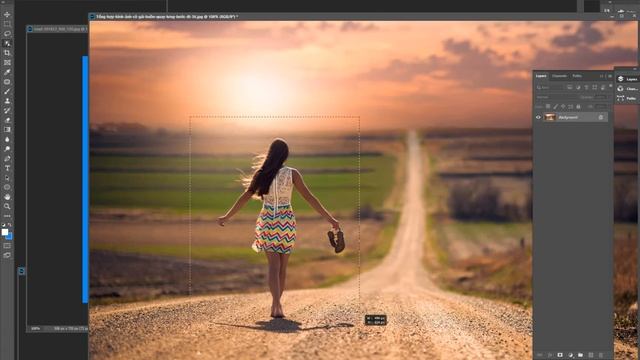Select the Eyedropper tool
The image size is (640, 360).
[x=7, y=72]
